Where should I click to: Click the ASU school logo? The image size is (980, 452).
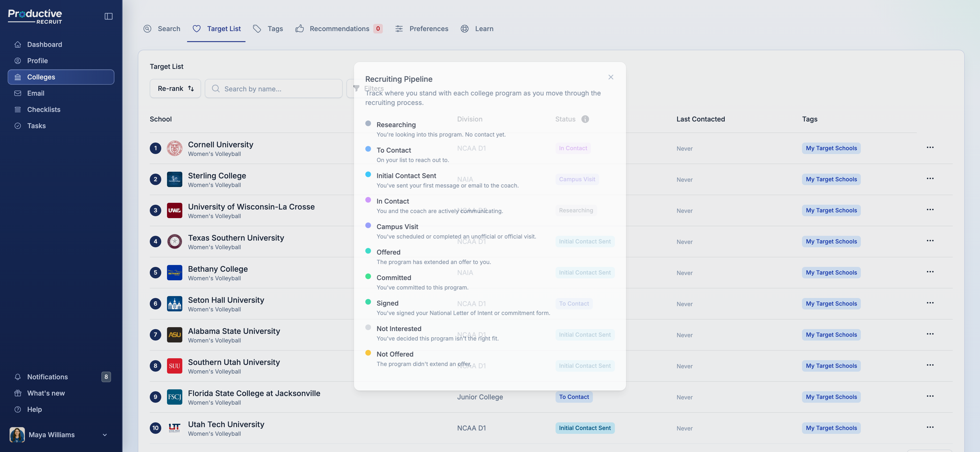tap(175, 335)
